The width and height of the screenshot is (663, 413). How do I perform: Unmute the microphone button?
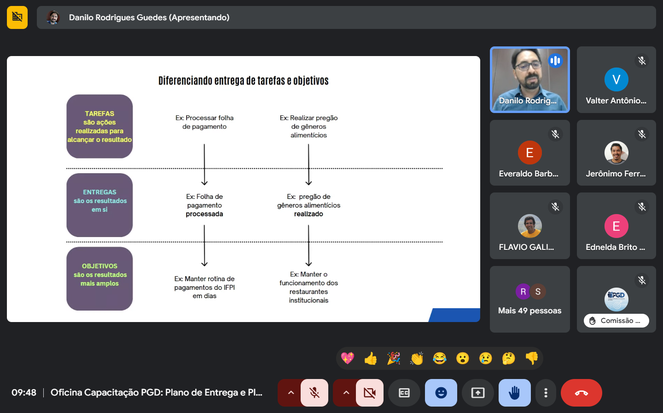(x=314, y=393)
